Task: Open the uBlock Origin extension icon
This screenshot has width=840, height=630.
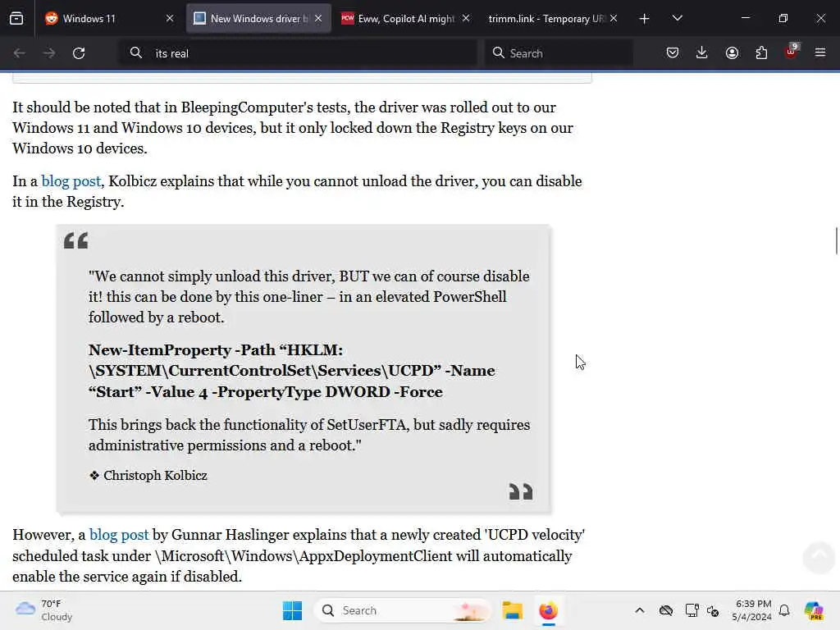Action: [792, 52]
